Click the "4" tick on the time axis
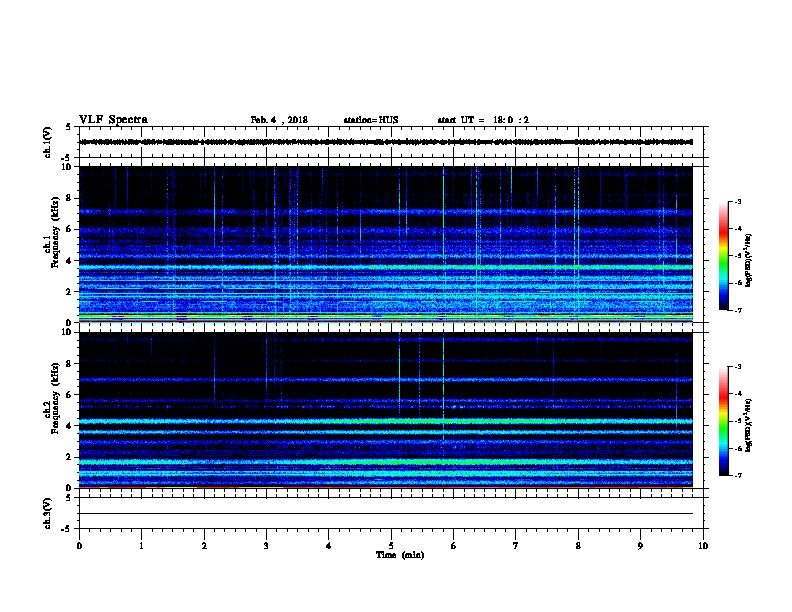This screenshot has height=612, width=792. point(329,546)
